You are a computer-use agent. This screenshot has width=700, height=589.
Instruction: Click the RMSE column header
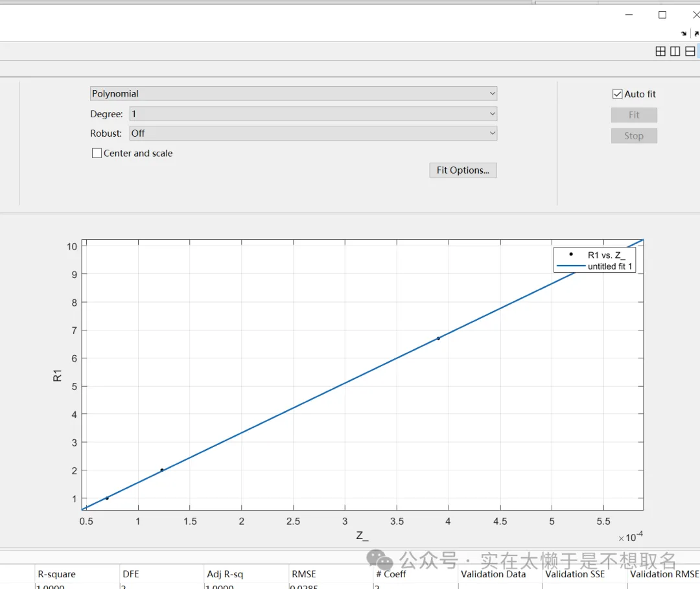coord(304,573)
